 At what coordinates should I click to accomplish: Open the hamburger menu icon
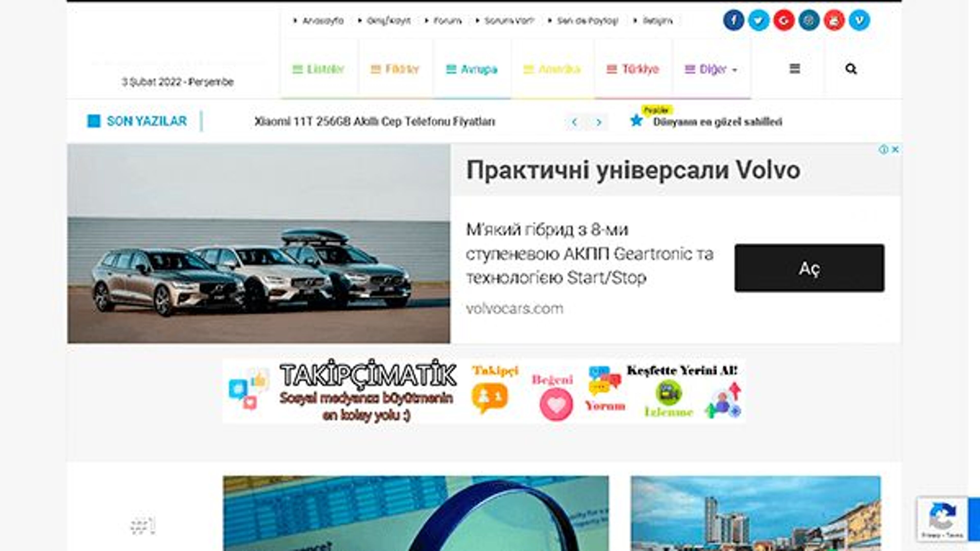click(x=794, y=69)
